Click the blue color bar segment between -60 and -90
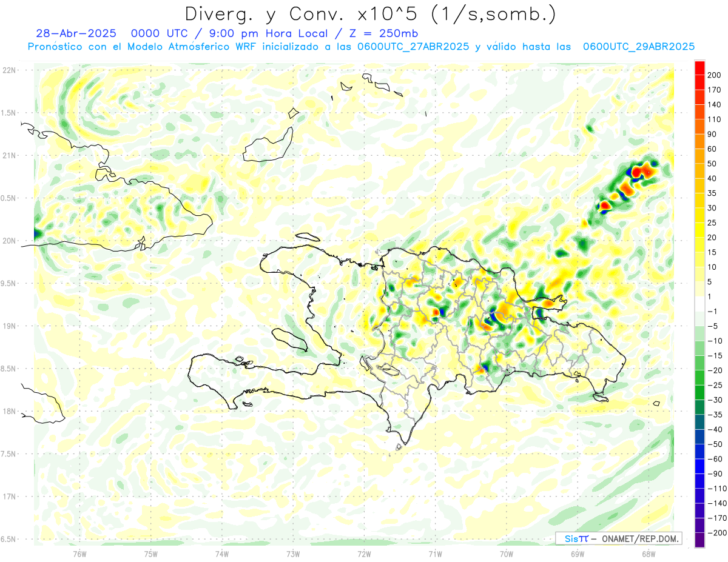The width and height of the screenshot is (728, 562). [x=699, y=467]
